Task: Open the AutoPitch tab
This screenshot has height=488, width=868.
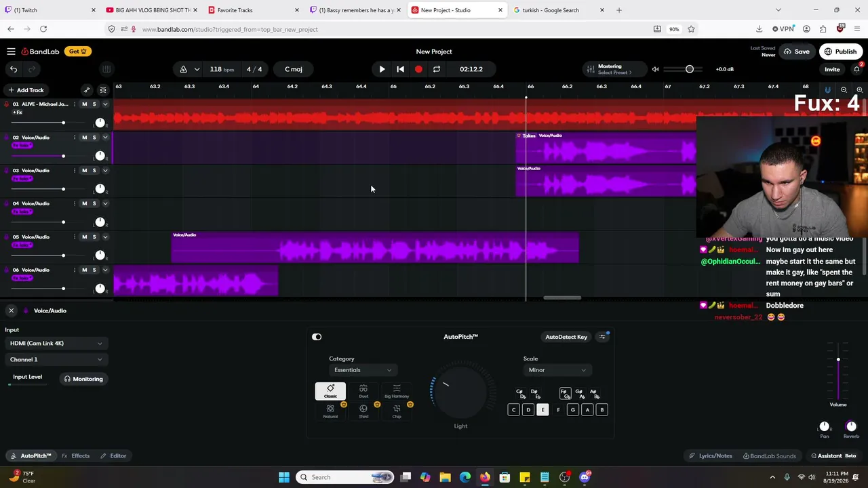Action: [x=30, y=456]
